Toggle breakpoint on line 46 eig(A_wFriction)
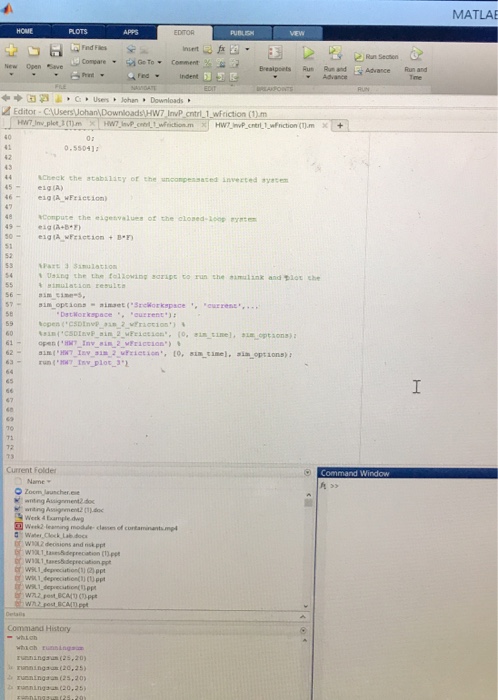 [x=19, y=197]
